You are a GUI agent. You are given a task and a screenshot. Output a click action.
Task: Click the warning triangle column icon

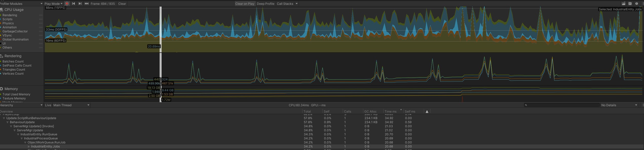(x=427, y=112)
